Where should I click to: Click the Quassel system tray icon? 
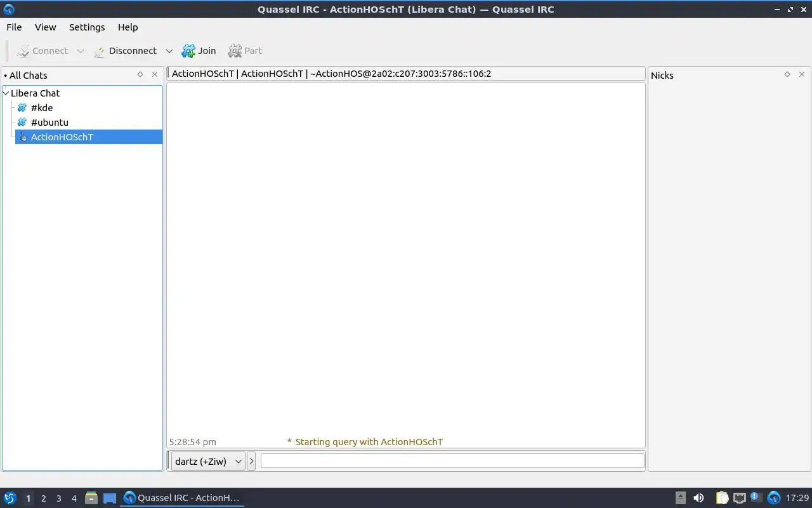(774, 498)
